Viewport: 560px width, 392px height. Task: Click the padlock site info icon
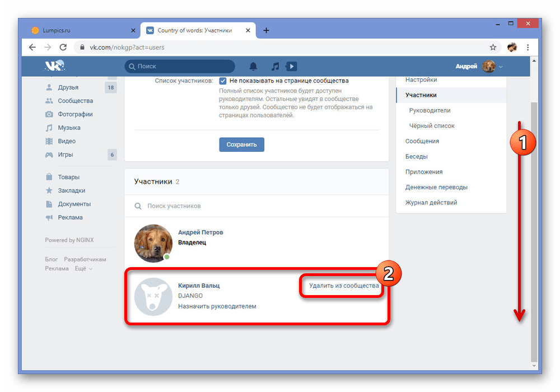82,47
